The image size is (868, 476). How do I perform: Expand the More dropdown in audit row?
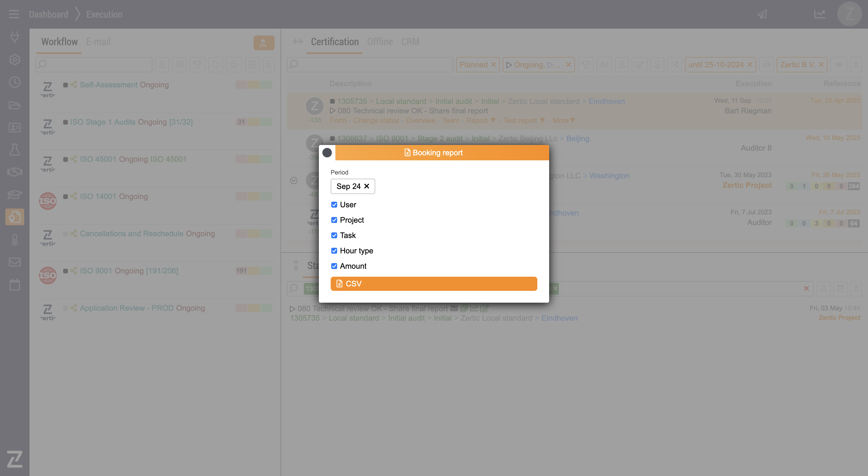(563, 120)
